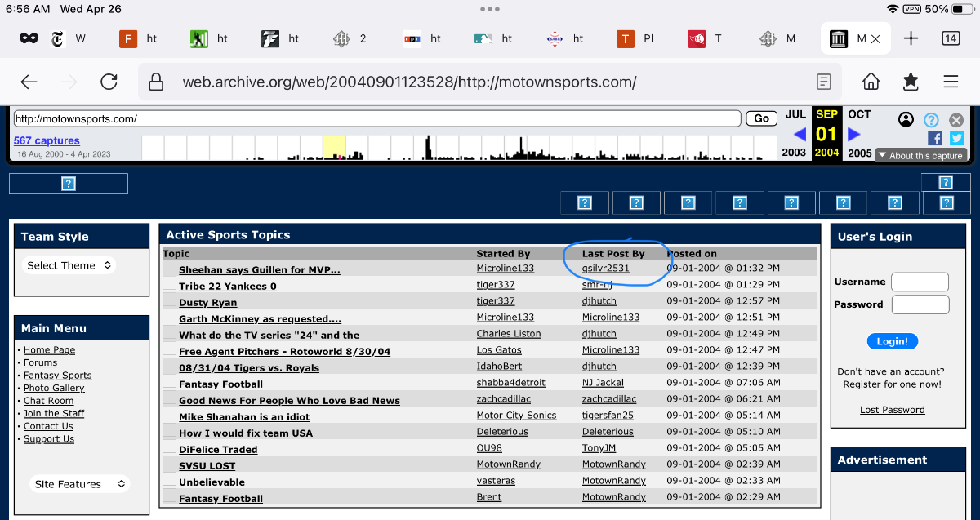
Task: Go to previous capture with left arrow
Action: tap(800, 134)
